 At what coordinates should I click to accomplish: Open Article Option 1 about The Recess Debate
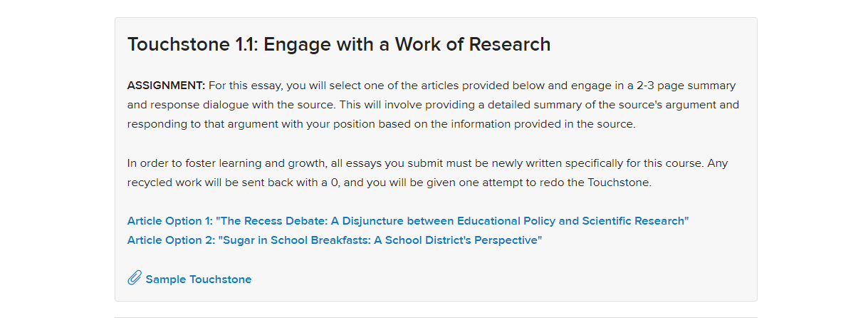point(408,221)
